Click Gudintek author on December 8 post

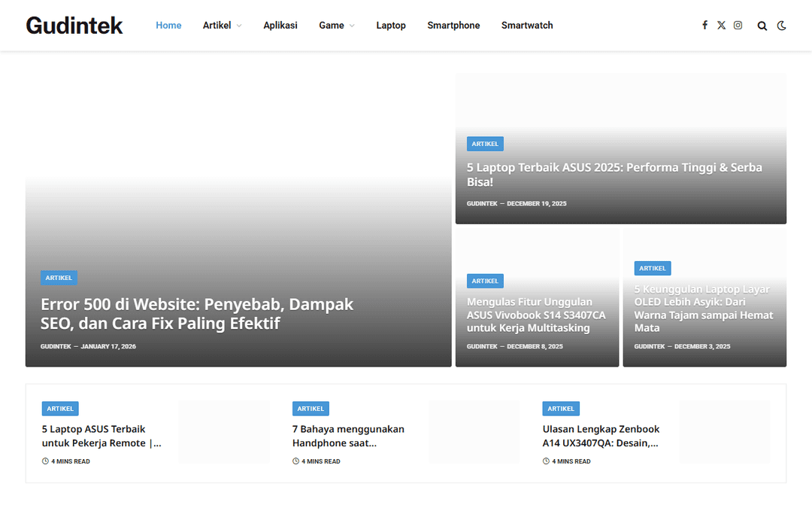[482, 346]
